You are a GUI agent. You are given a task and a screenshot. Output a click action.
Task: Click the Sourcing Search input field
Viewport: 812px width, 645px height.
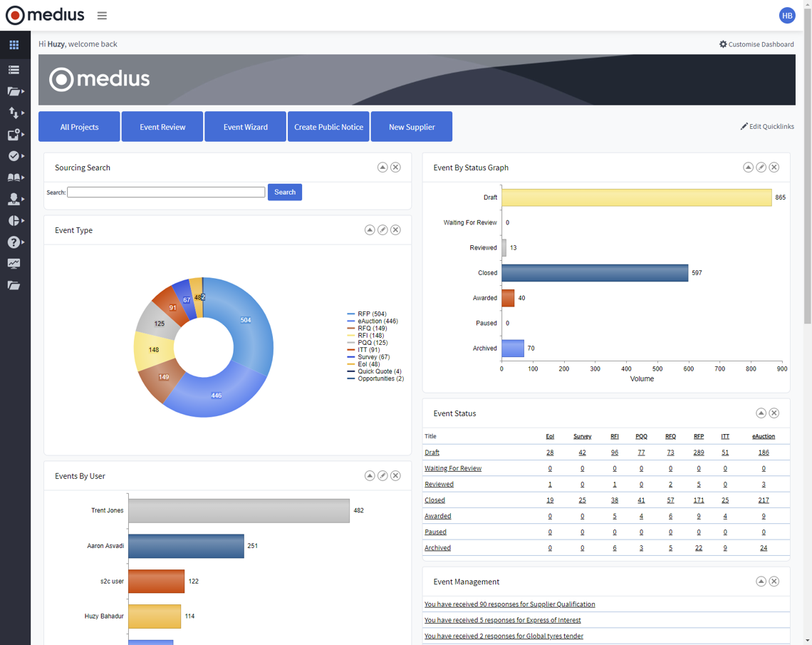pos(166,192)
